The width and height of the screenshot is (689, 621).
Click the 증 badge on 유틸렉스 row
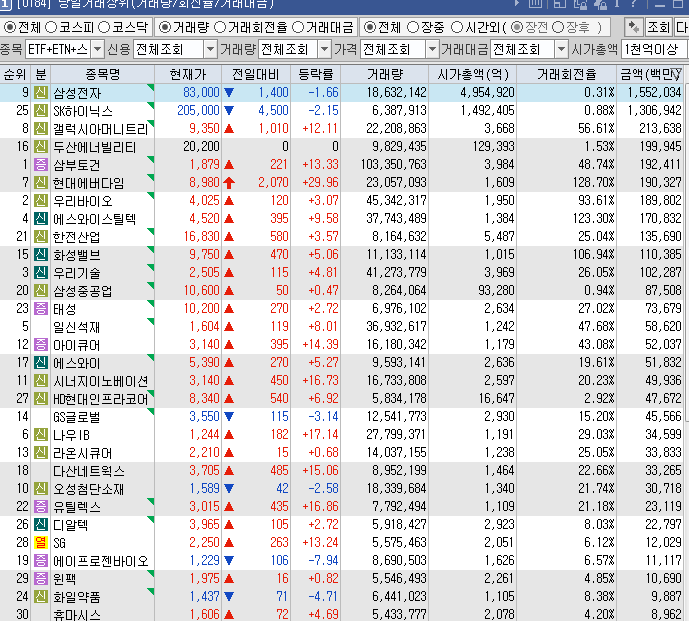(41, 507)
